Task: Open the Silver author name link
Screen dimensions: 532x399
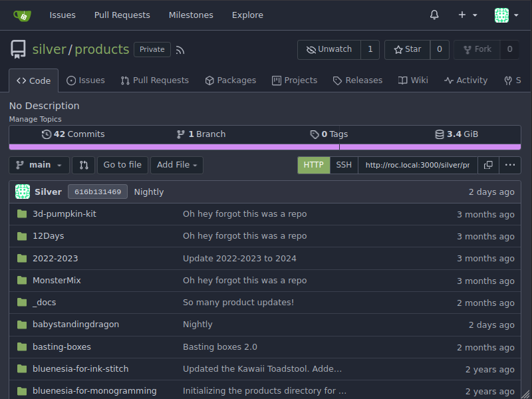Action: (48, 192)
